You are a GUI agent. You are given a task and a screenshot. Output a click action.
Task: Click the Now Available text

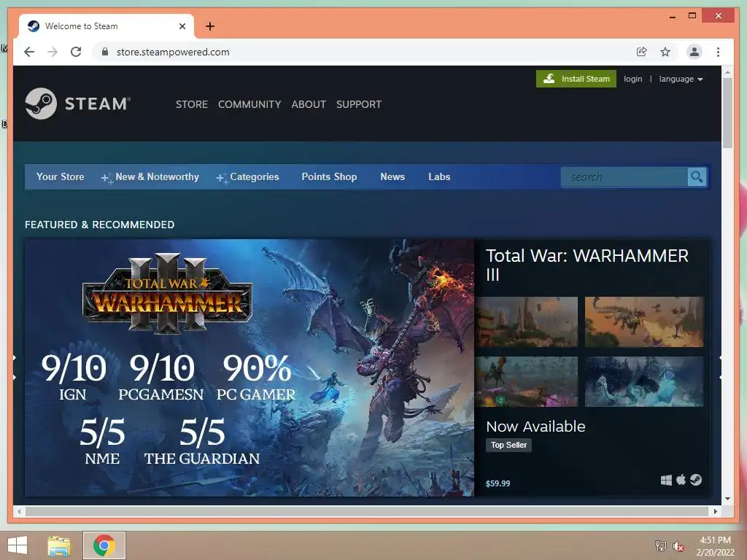pyautogui.click(x=535, y=426)
